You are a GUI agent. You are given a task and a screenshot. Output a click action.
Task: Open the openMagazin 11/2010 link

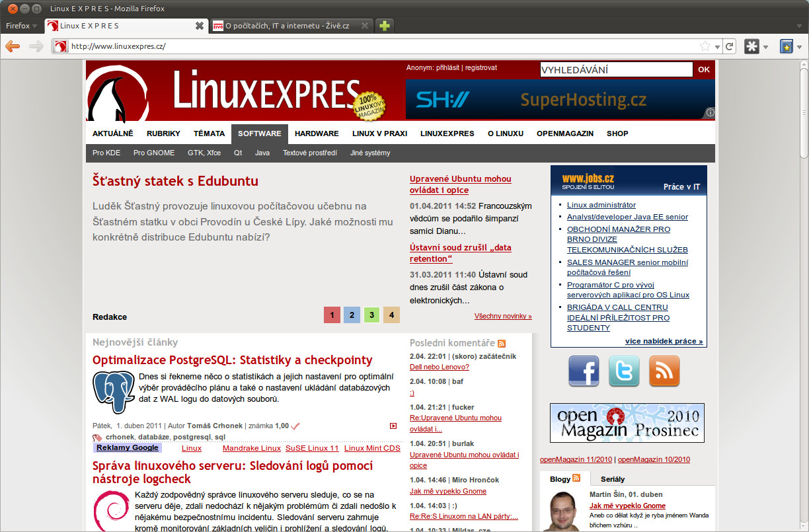pos(576,459)
